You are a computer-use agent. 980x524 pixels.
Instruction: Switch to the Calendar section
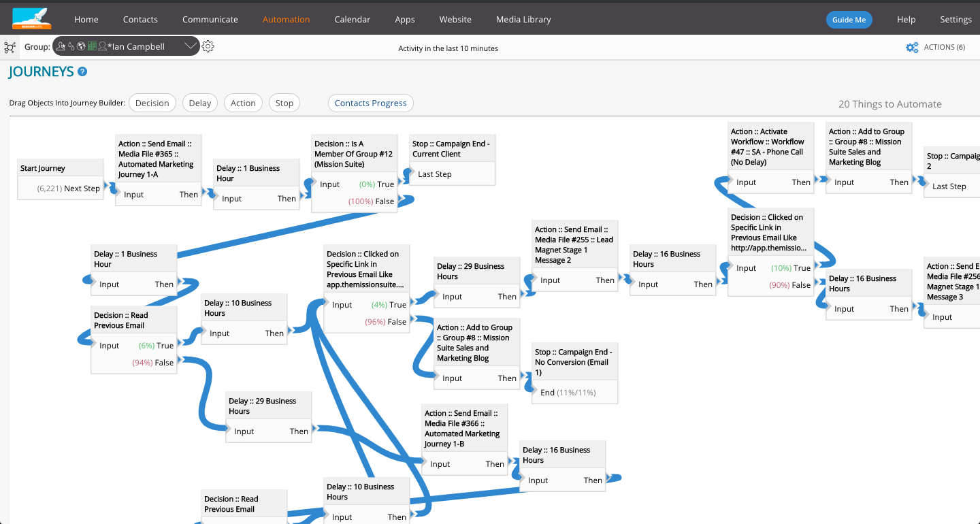coord(352,19)
